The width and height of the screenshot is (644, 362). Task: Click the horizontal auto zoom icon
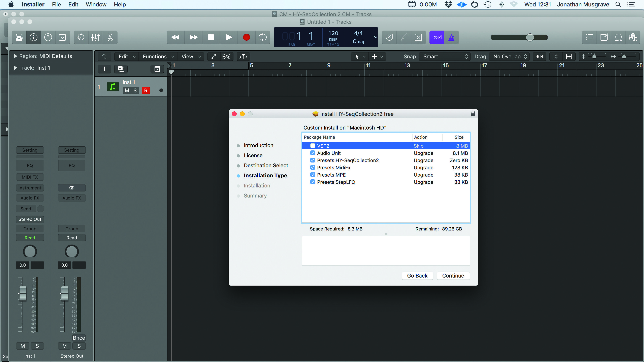pos(569,57)
